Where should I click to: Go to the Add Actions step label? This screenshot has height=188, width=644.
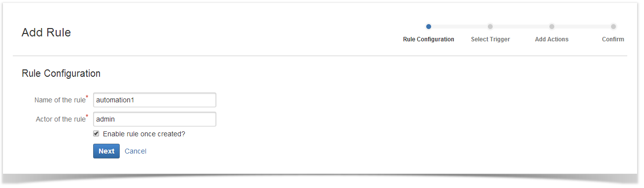tap(552, 39)
